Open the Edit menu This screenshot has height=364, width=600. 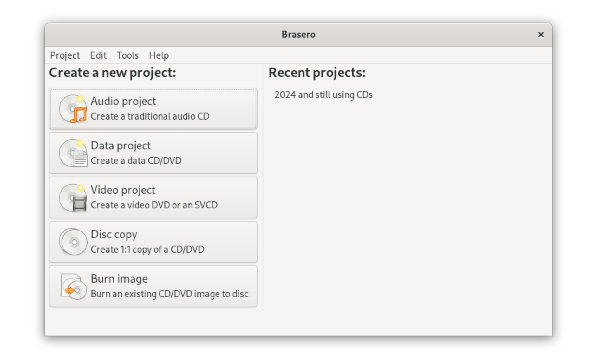coord(98,55)
